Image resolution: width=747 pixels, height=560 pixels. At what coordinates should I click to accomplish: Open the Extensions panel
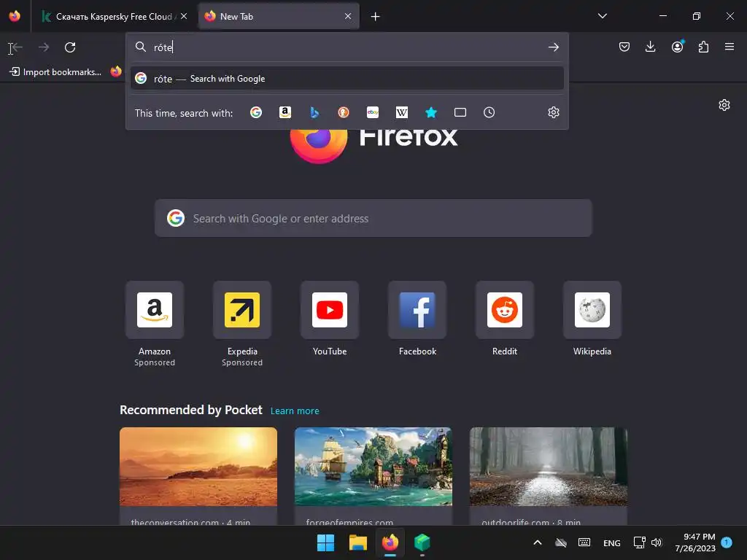[x=703, y=47]
